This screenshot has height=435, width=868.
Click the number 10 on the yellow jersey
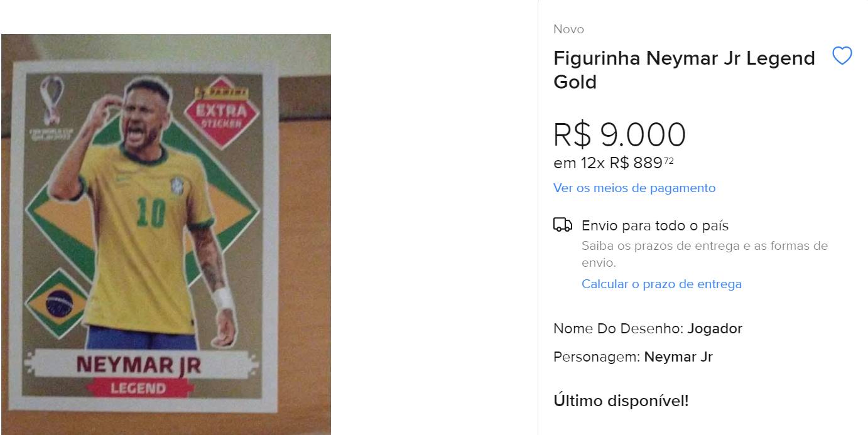pyautogui.click(x=150, y=213)
